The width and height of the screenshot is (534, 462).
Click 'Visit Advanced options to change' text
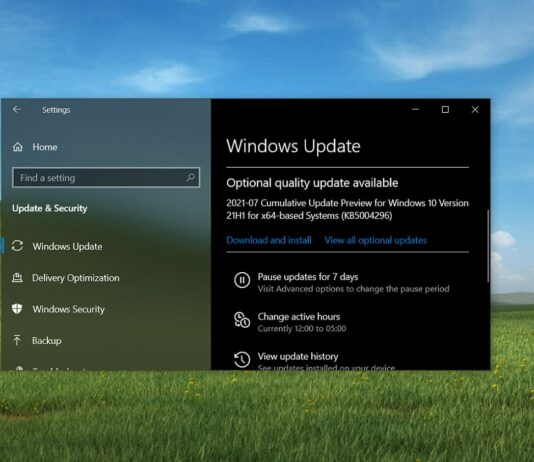pos(354,289)
